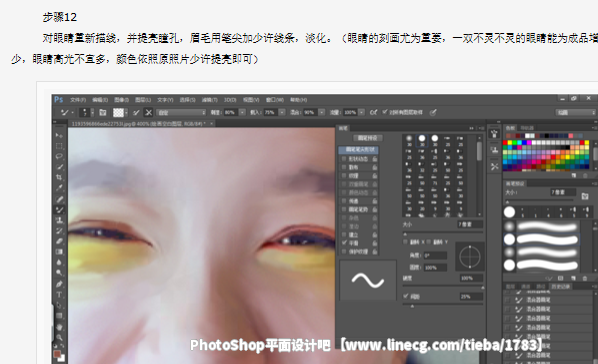Image resolution: width=598 pixels, height=364 pixels.
Task: Pick the red swatch in swatches panel
Action: [505, 143]
